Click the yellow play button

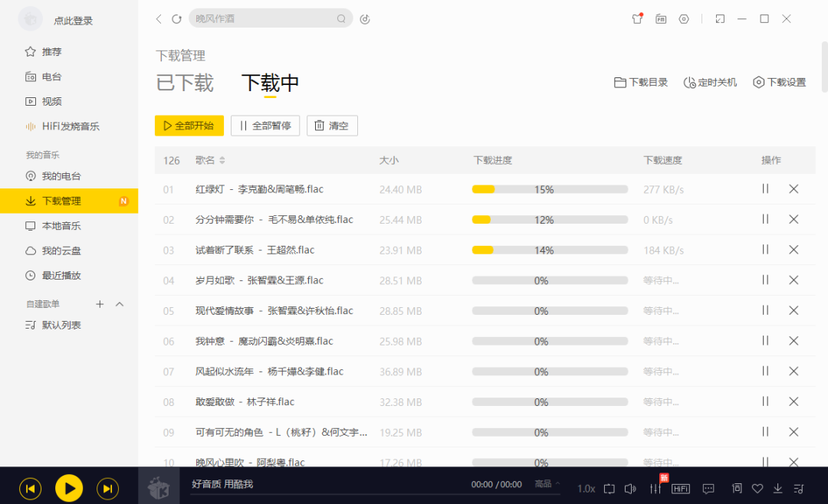[x=68, y=488]
